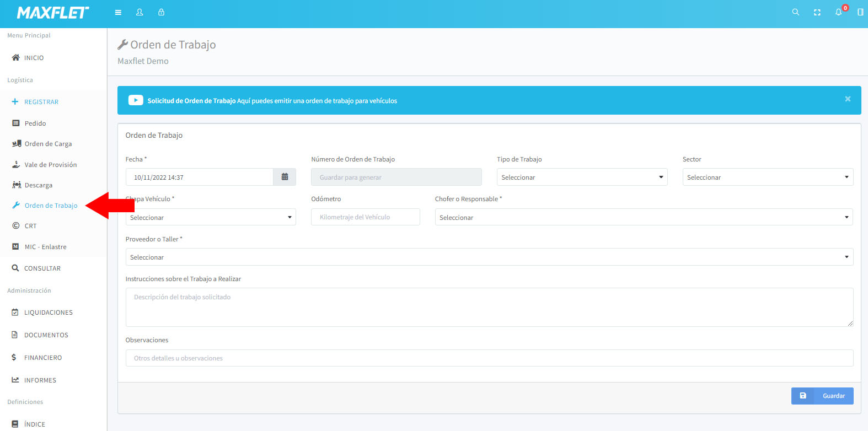Image resolution: width=868 pixels, height=431 pixels.
Task: Expand the Chofer o Responsable dropdown
Action: [643, 217]
